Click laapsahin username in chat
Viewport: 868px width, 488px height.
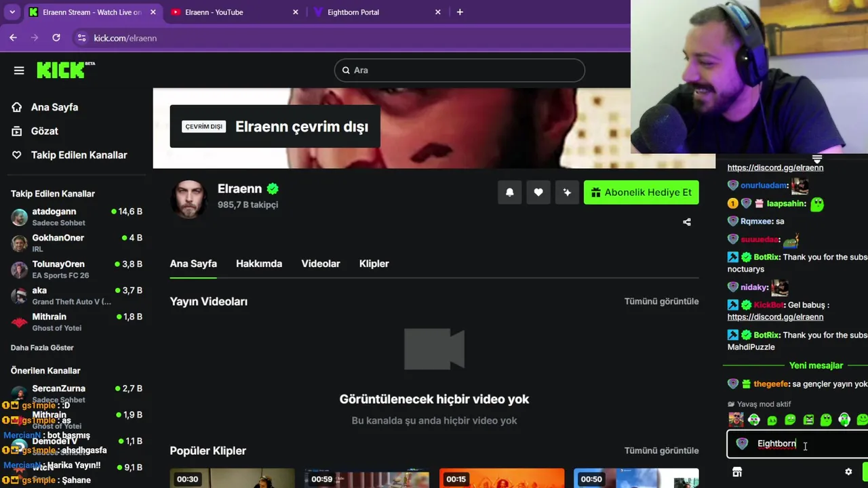pyautogui.click(x=786, y=203)
